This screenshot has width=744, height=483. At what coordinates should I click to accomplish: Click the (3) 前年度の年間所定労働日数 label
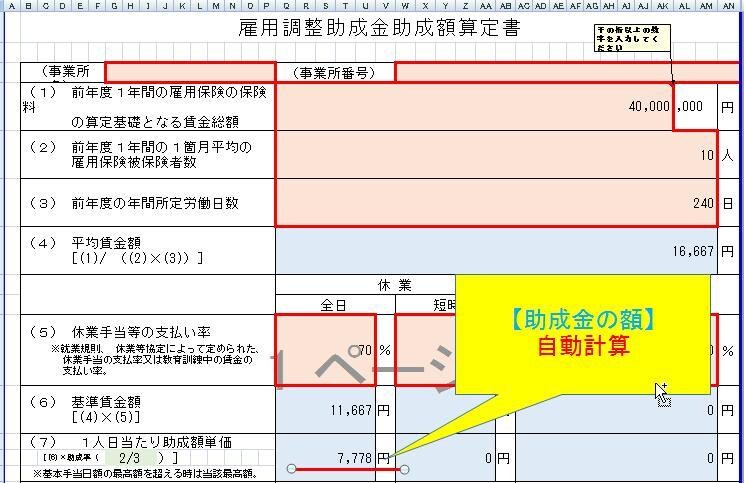[133, 204]
